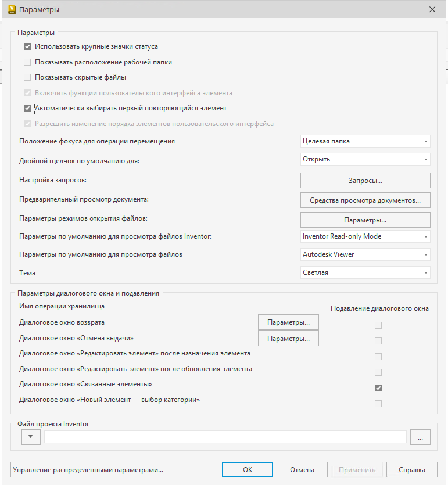Click the Inventor project file path field
448x485 pixels.
pos(225,437)
